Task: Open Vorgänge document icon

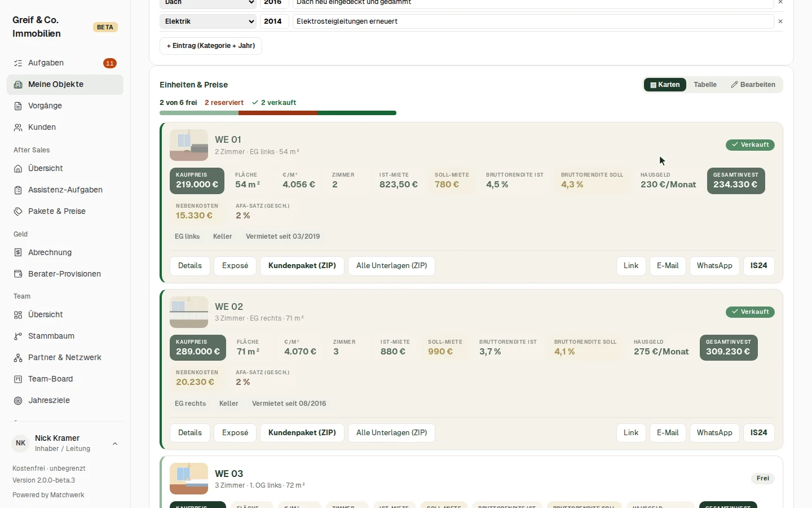Action: click(x=18, y=106)
